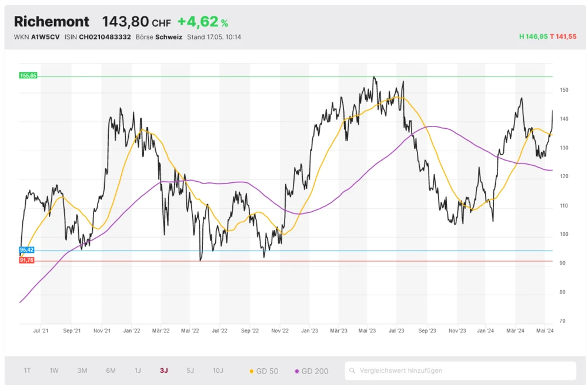588x387 pixels.
Task: Click the magnifier icon in the comparison field
Action: (x=353, y=371)
